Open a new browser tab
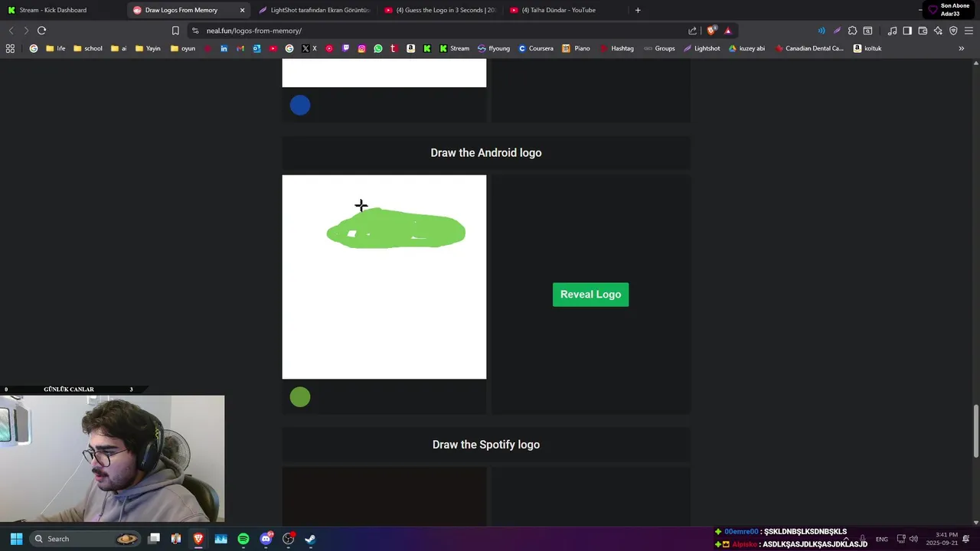This screenshot has width=980, height=551. pyautogui.click(x=638, y=10)
